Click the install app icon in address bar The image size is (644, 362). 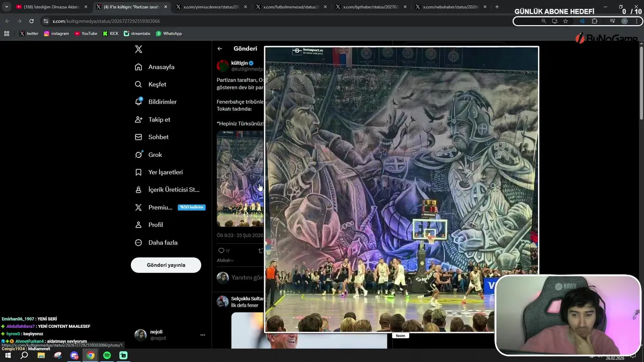[x=554, y=21]
